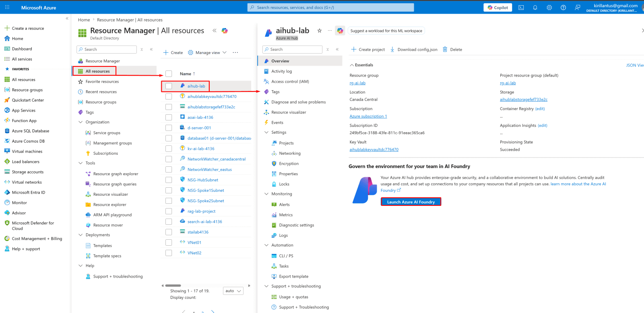Favorite aihub-lab with the star icon
This screenshot has height=313, width=644.
(319, 31)
